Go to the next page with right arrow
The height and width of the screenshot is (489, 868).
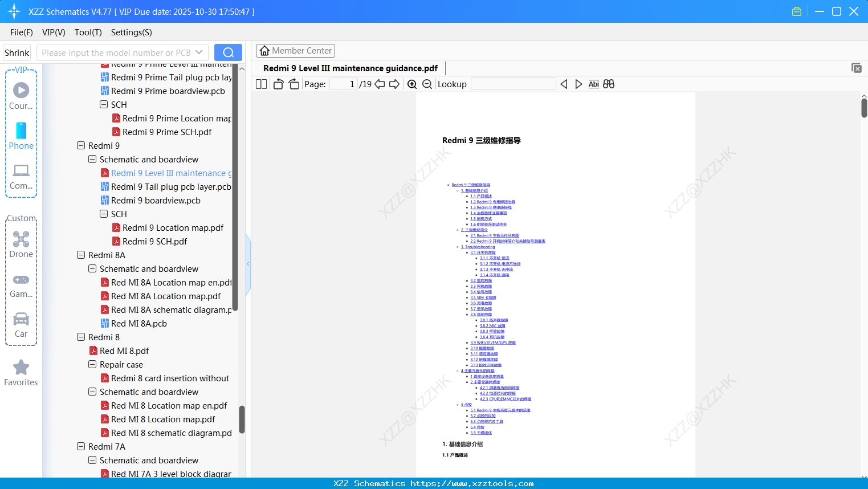point(394,84)
